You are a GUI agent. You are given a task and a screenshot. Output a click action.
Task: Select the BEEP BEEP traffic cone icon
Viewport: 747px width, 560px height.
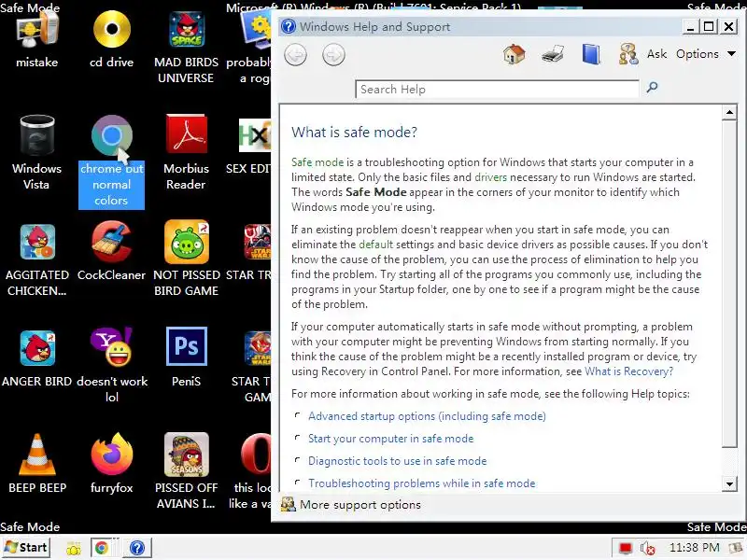tap(37, 455)
